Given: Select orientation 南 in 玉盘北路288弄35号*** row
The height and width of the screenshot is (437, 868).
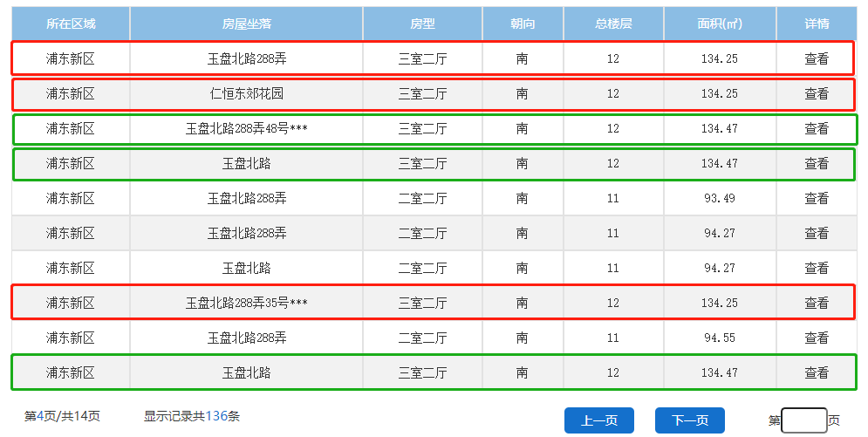Looking at the screenshot, I should pyautogui.click(x=522, y=303).
